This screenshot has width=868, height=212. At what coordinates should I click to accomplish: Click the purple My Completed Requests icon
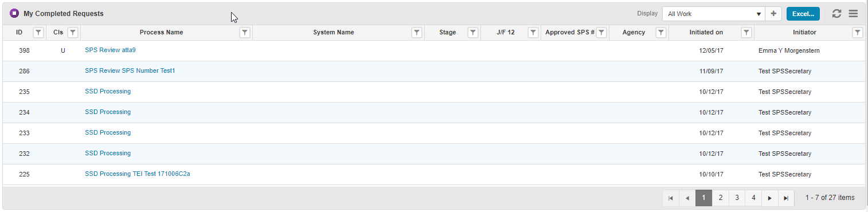click(14, 13)
